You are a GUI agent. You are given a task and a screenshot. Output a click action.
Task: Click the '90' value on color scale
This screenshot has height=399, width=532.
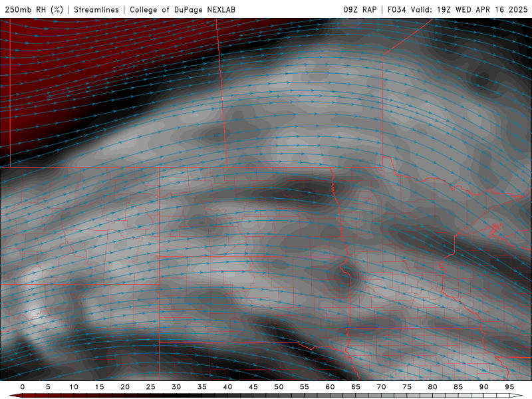[x=484, y=387]
